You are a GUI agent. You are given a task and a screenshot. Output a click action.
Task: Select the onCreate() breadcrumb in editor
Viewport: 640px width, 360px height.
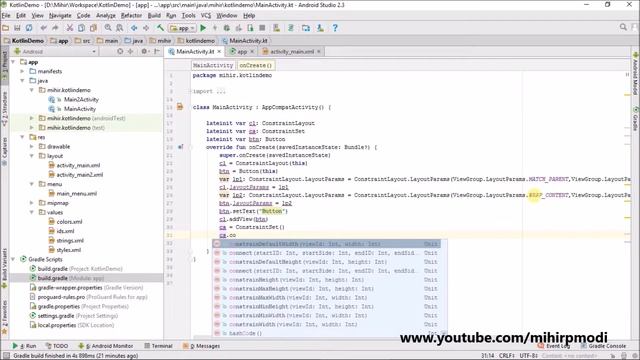point(255,65)
